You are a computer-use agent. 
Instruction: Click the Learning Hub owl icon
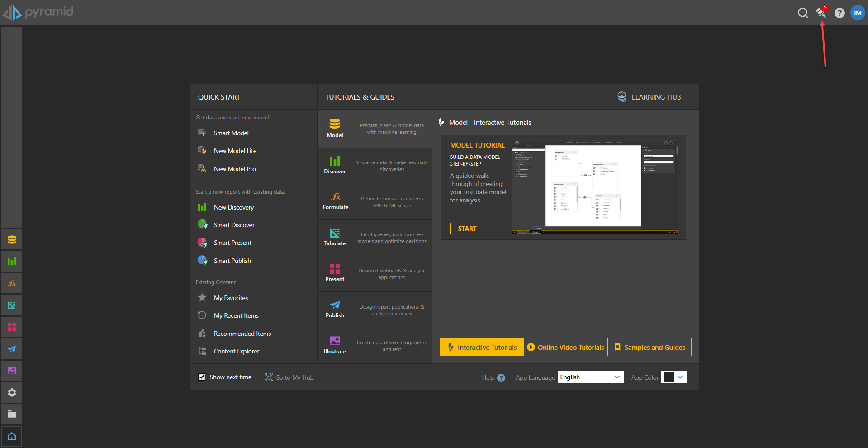(622, 96)
